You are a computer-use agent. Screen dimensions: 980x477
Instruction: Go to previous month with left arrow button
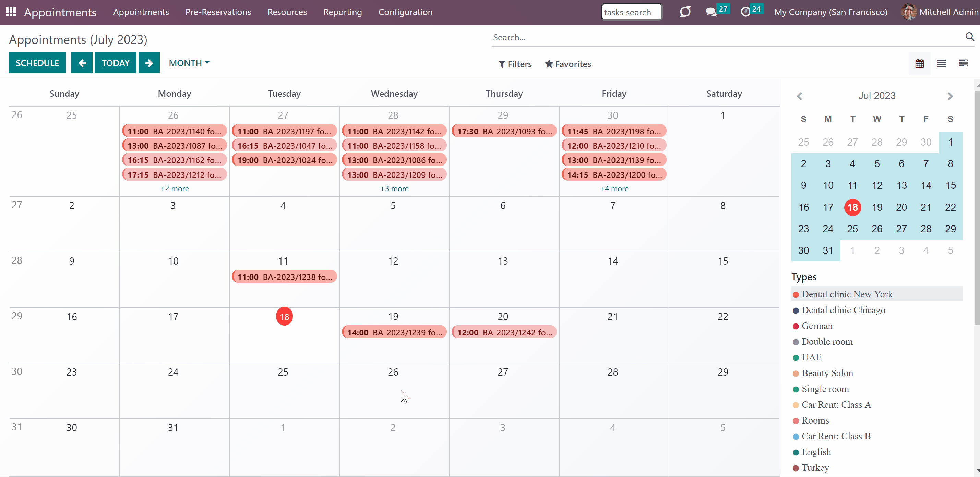pos(82,63)
